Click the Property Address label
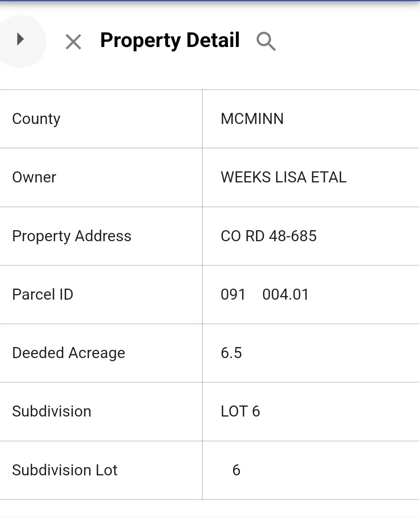 72,236
